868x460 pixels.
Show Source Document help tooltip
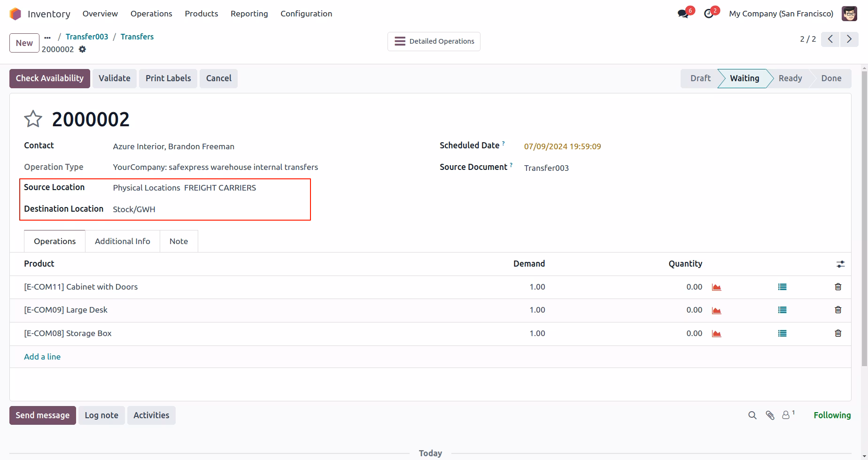pyautogui.click(x=511, y=164)
